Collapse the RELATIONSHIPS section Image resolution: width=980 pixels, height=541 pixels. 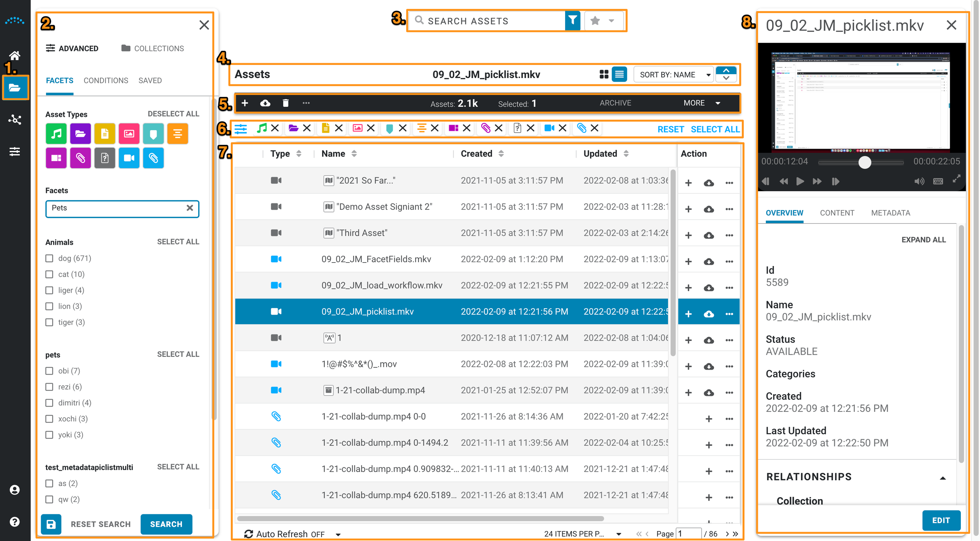click(x=942, y=477)
